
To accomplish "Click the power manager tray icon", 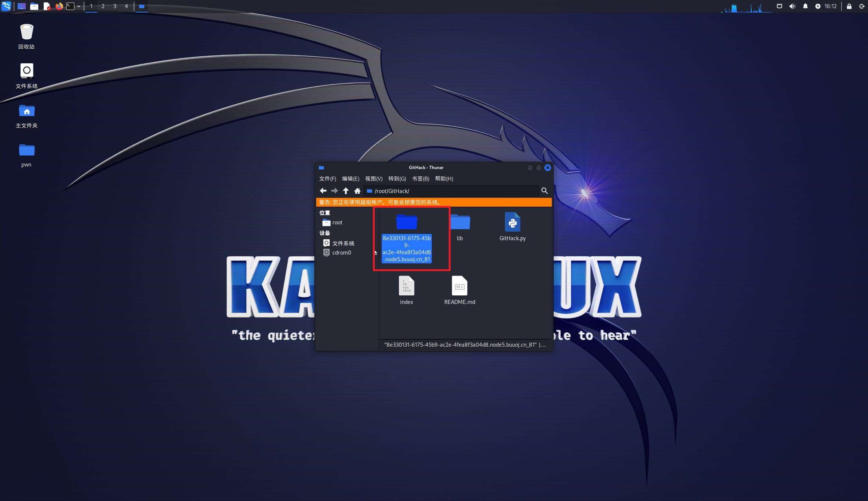I will point(818,6).
